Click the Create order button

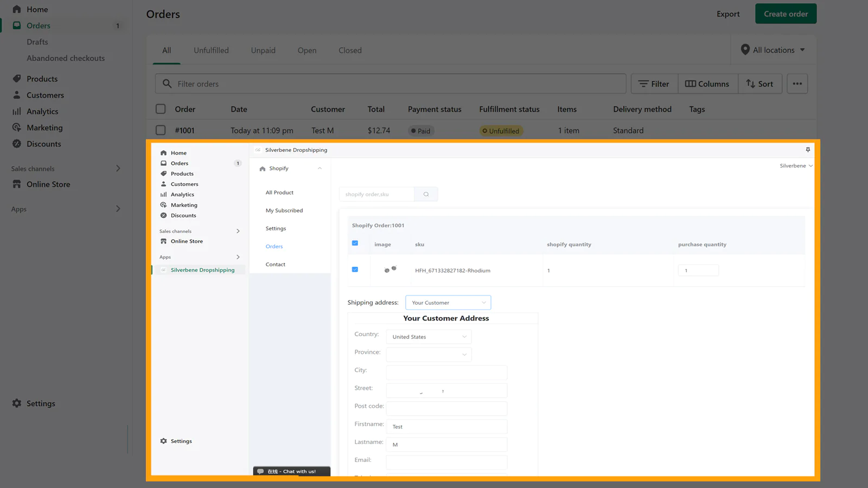click(x=786, y=14)
